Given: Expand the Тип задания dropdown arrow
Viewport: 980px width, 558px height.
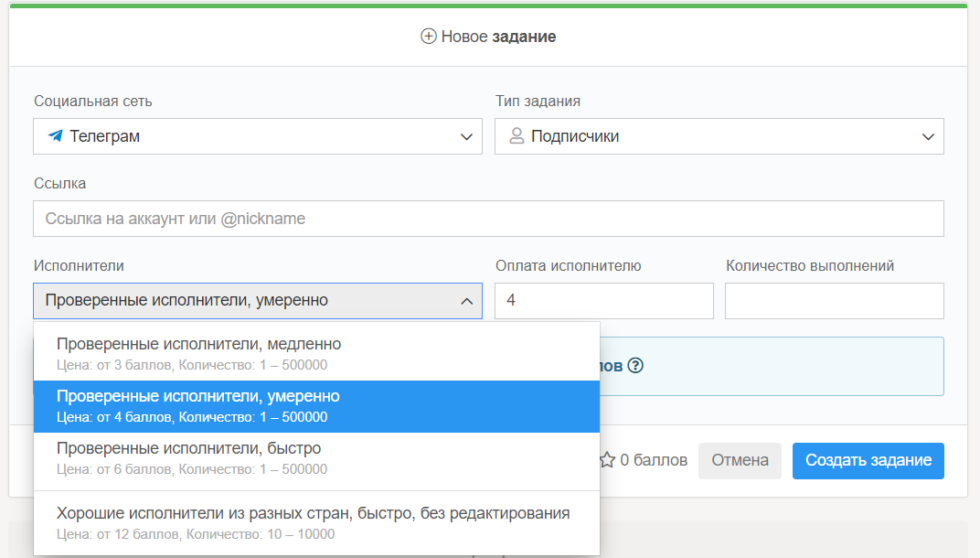Looking at the screenshot, I should click(928, 137).
